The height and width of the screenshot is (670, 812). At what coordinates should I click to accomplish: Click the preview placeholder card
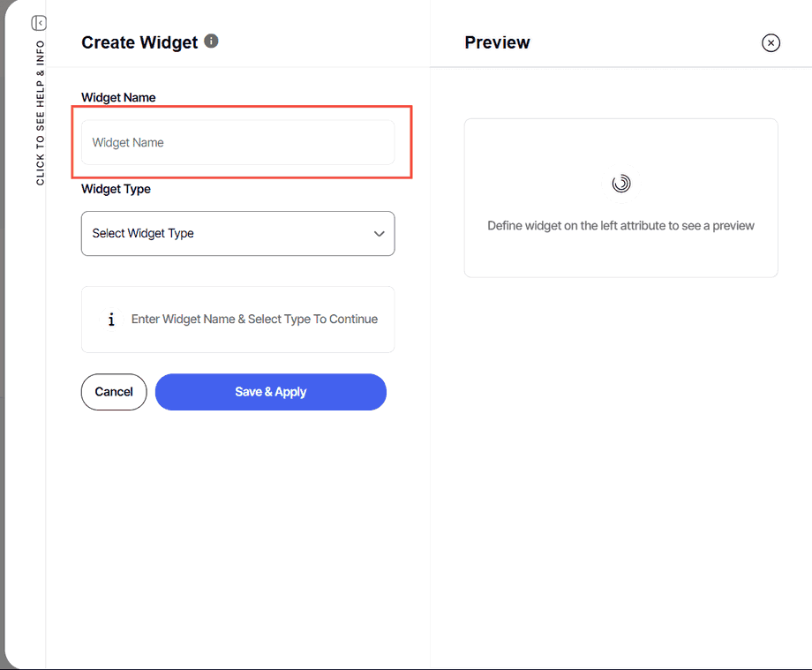(620, 198)
